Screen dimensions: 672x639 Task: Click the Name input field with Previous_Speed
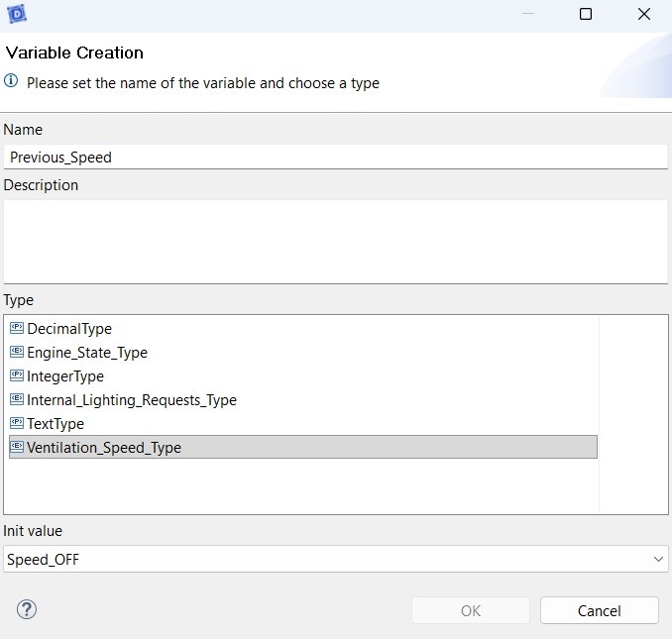pyautogui.click(x=336, y=158)
